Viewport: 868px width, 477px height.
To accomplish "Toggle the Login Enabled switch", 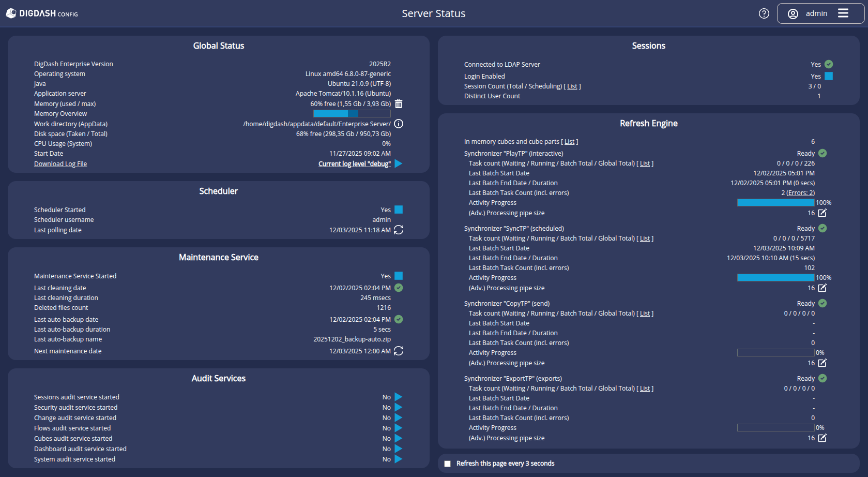I will 828,76.
